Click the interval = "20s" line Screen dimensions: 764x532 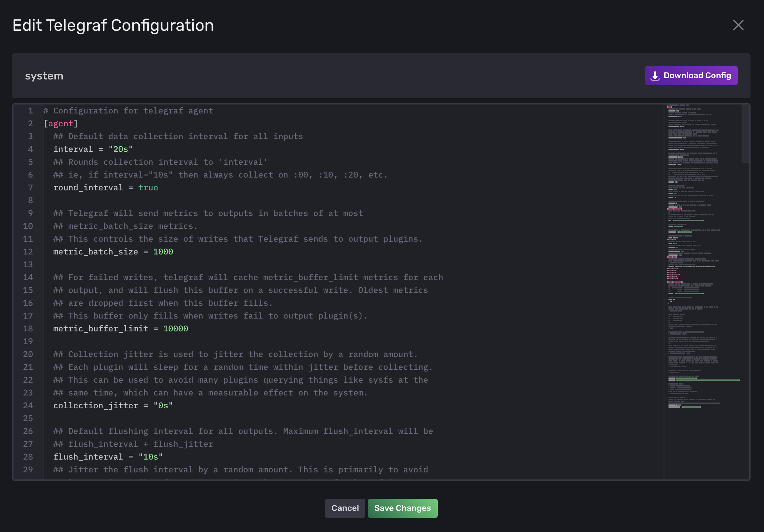click(x=93, y=149)
